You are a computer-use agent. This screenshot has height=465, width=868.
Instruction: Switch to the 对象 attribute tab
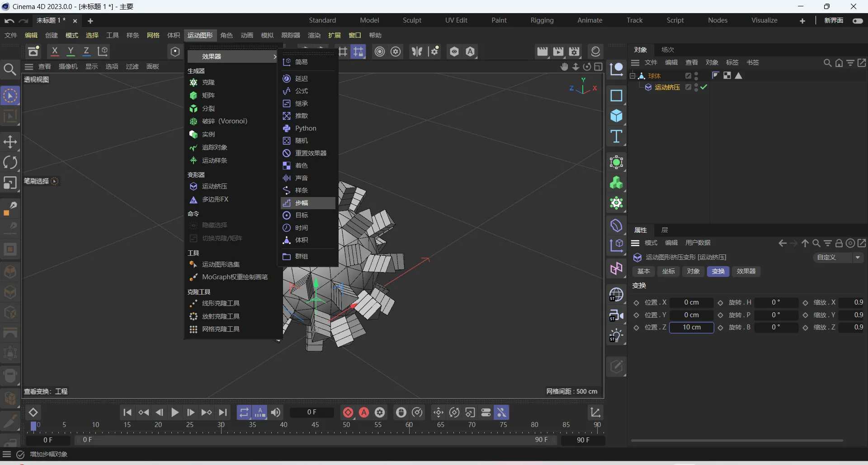693,272
